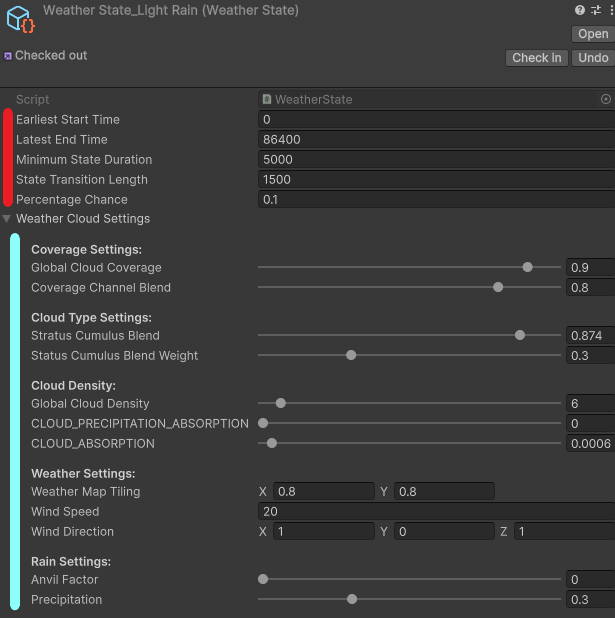Open the preset selector sliders icon
615x618 pixels.
(x=594, y=10)
